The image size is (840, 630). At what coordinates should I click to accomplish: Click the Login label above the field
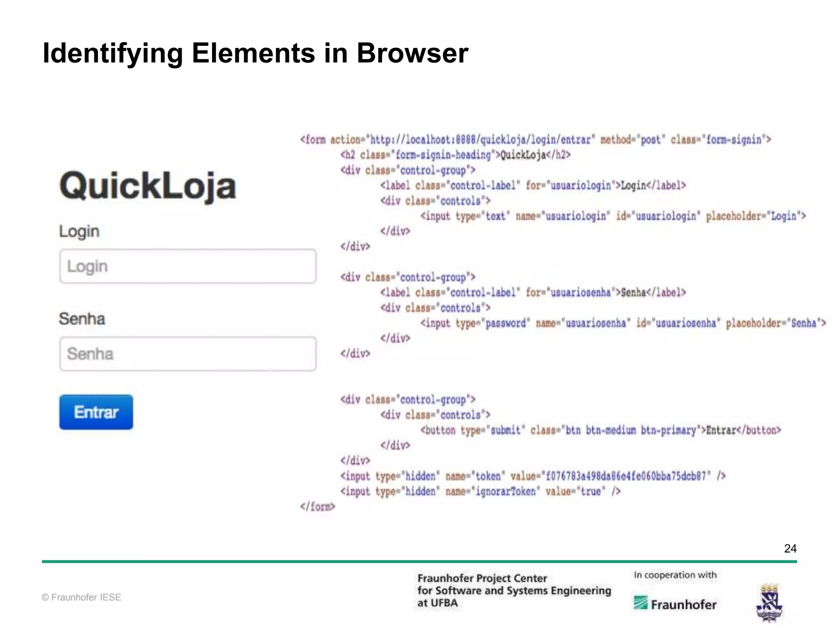point(79,231)
